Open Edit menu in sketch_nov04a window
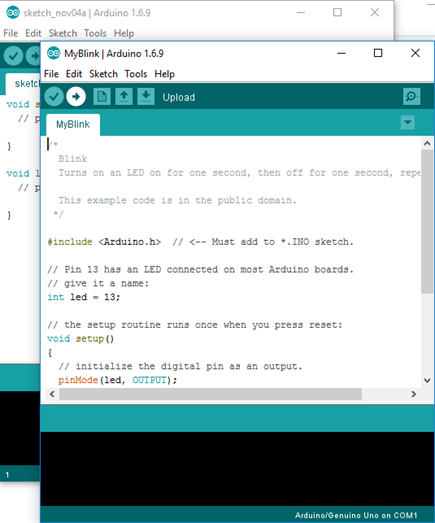Viewport: 435px width, 523px height. pos(33,33)
